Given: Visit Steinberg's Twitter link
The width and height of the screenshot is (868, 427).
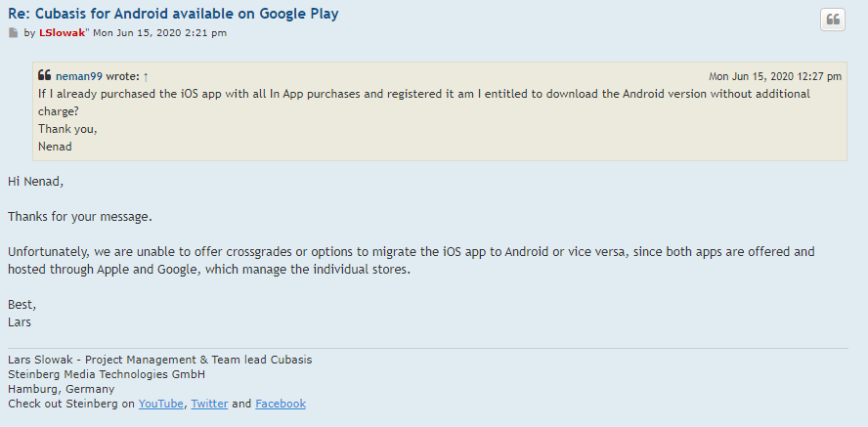Looking at the screenshot, I should tap(210, 404).
